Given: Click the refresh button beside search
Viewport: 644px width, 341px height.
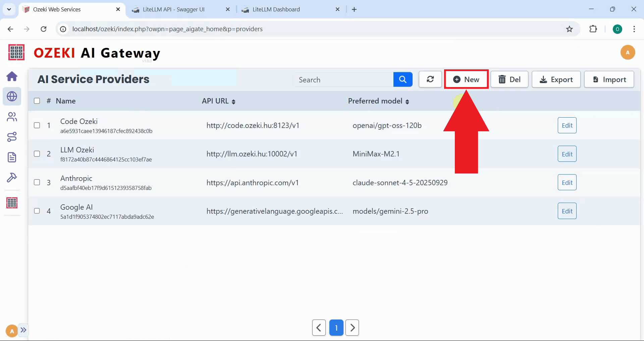Looking at the screenshot, I should tap(430, 79).
